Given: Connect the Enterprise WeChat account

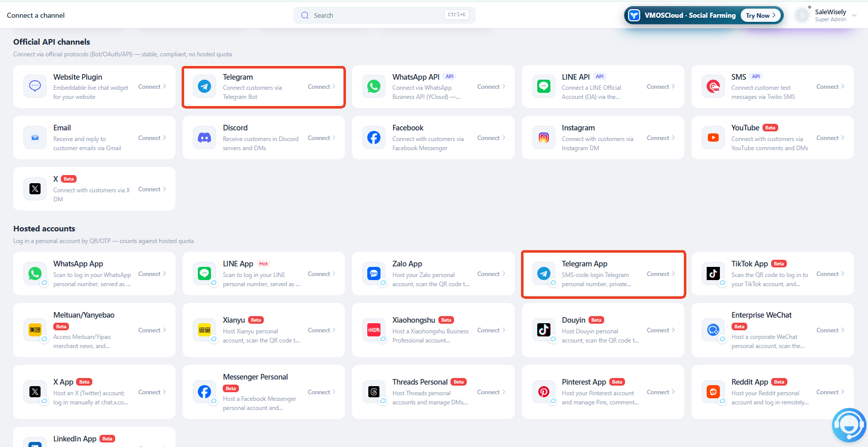Looking at the screenshot, I should [830, 330].
